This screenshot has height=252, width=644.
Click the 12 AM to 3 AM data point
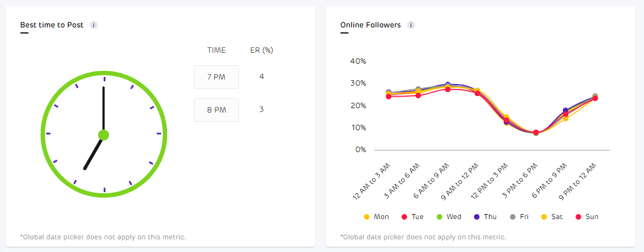[x=389, y=95]
